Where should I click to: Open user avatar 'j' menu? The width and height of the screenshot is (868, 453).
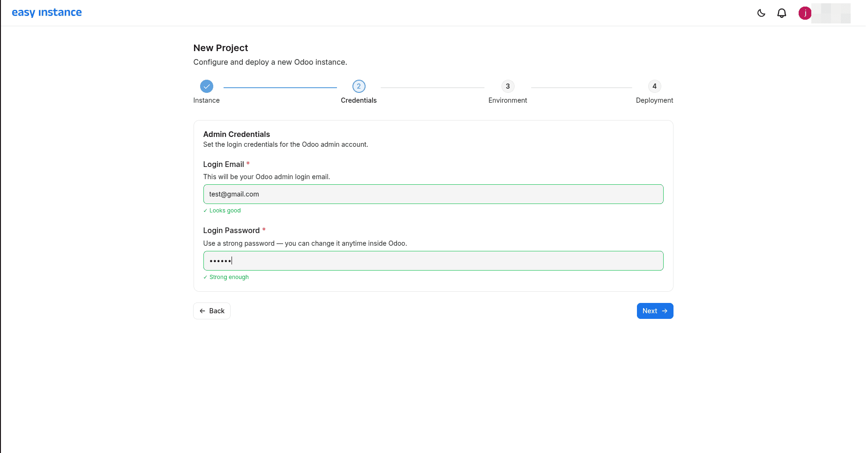[x=805, y=13]
